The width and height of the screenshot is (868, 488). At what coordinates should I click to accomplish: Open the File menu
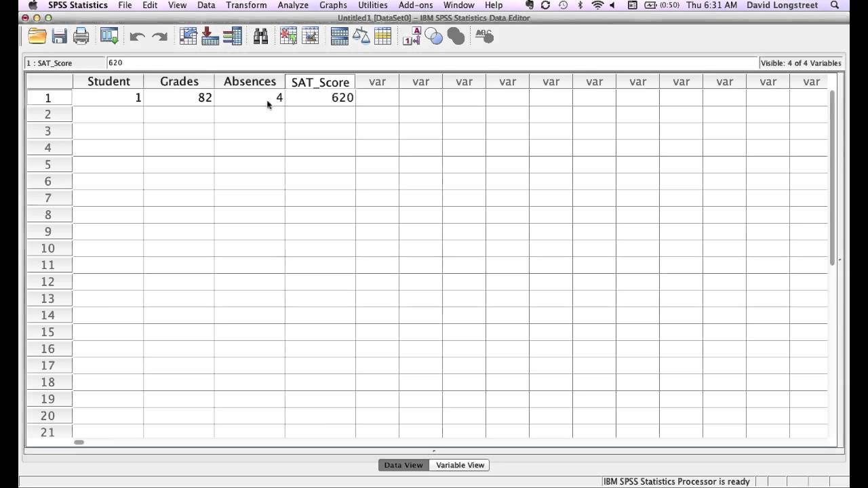pos(125,5)
